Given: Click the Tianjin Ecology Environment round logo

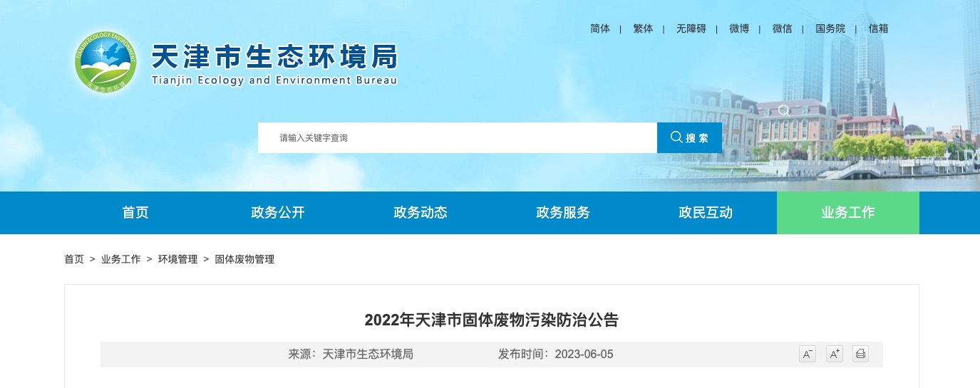Looking at the screenshot, I should coord(105,63).
